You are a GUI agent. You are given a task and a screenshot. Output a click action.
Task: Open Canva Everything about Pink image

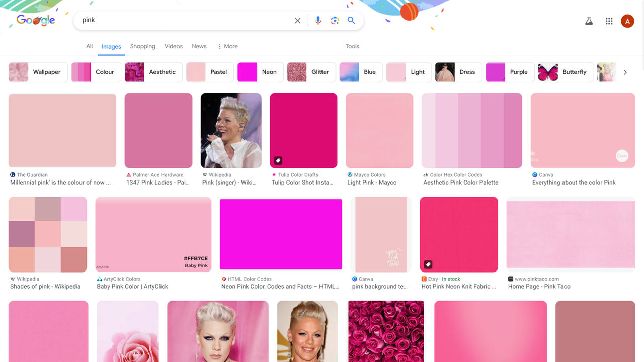[x=583, y=130]
